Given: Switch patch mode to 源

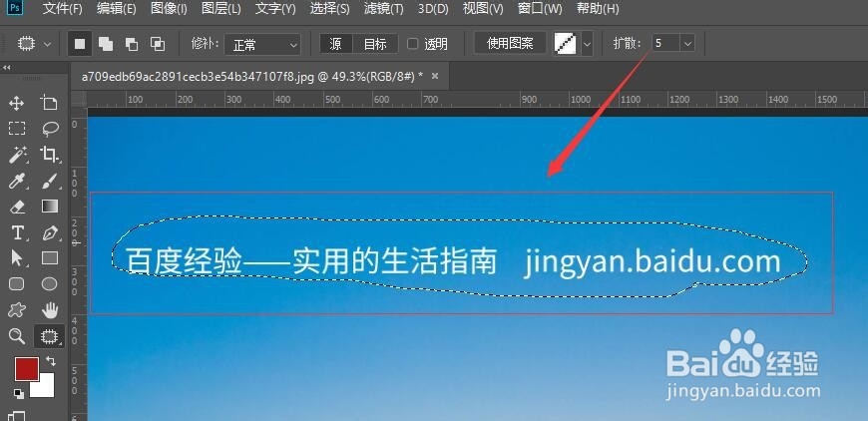Looking at the screenshot, I should 335,44.
